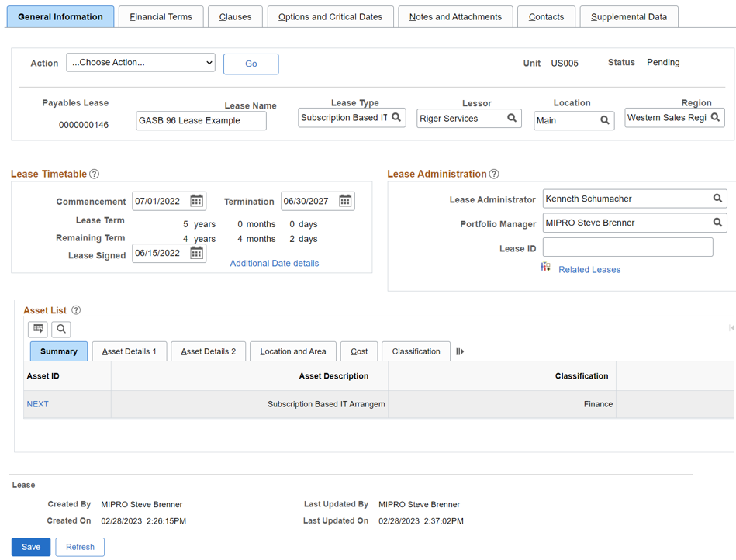The height and width of the screenshot is (560, 736).
Task: Click the Related Leases icon
Action: pyautogui.click(x=546, y=268)
